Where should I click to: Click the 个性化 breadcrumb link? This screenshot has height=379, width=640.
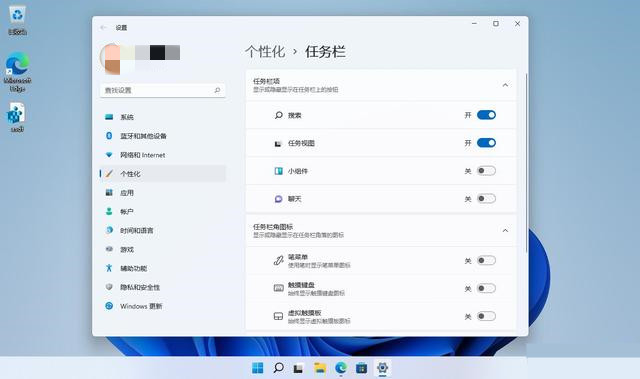coord(265,52)
